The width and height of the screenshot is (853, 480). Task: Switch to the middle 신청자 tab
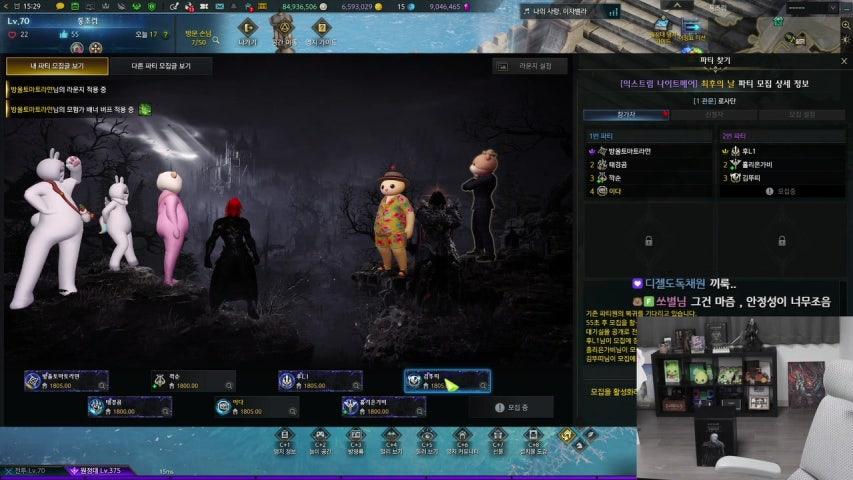(714, 115)
